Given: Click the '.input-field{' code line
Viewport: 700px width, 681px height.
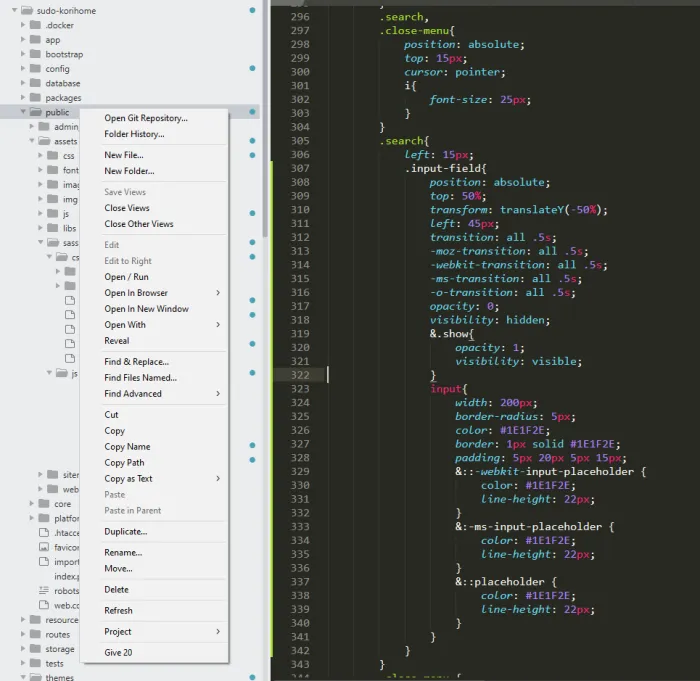Looking at the screenshot, I should tap(445, 168).
